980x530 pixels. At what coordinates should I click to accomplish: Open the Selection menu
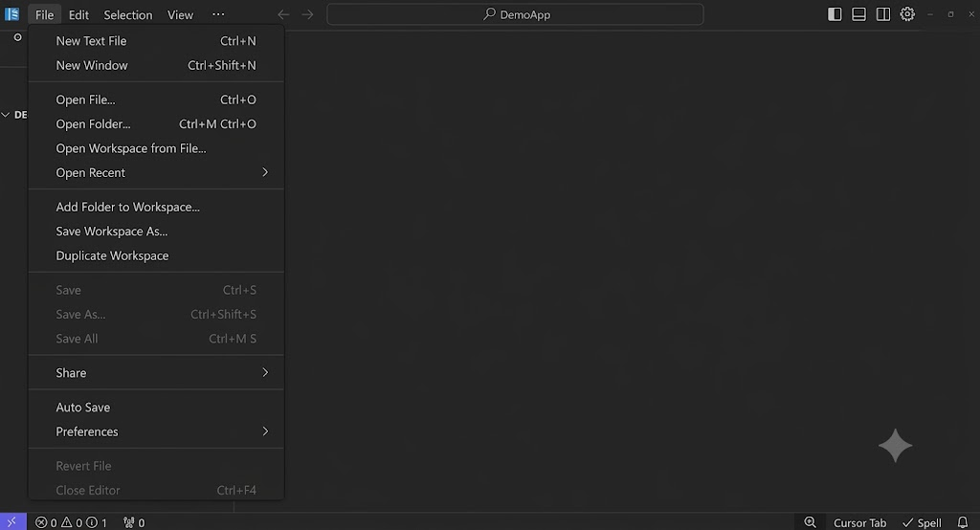[128, 15]
